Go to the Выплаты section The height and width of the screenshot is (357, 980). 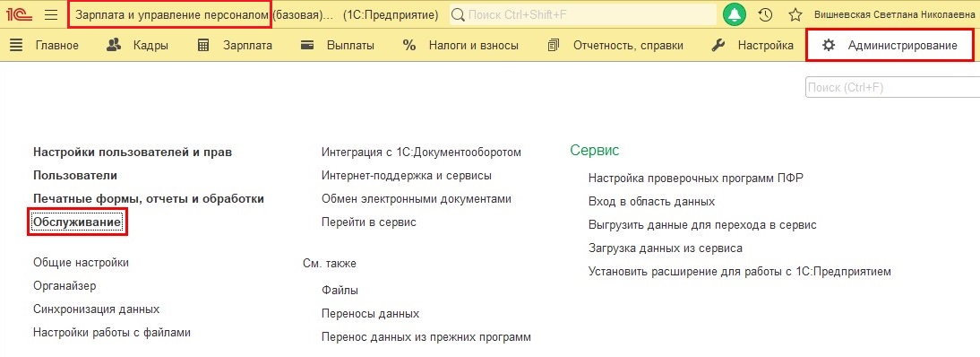(x=337, y=45)
